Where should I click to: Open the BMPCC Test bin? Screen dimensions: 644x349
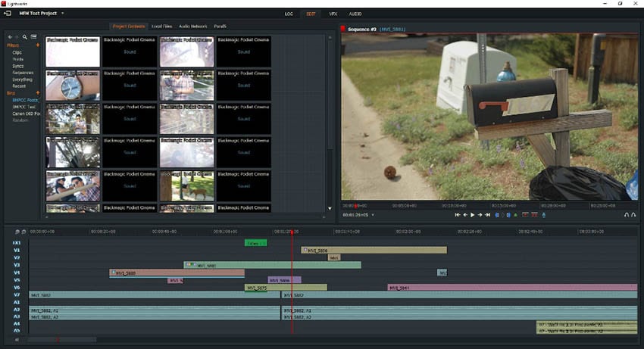23,107
